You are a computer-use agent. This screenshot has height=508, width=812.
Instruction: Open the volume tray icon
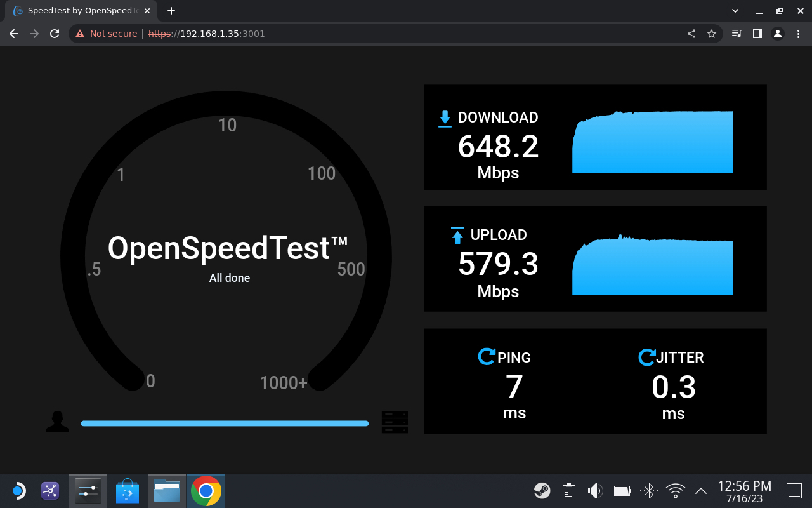tap(595, 490)
